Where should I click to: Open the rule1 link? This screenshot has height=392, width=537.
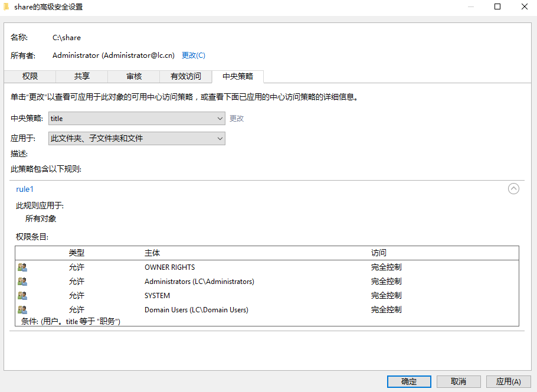pos(25,189)
